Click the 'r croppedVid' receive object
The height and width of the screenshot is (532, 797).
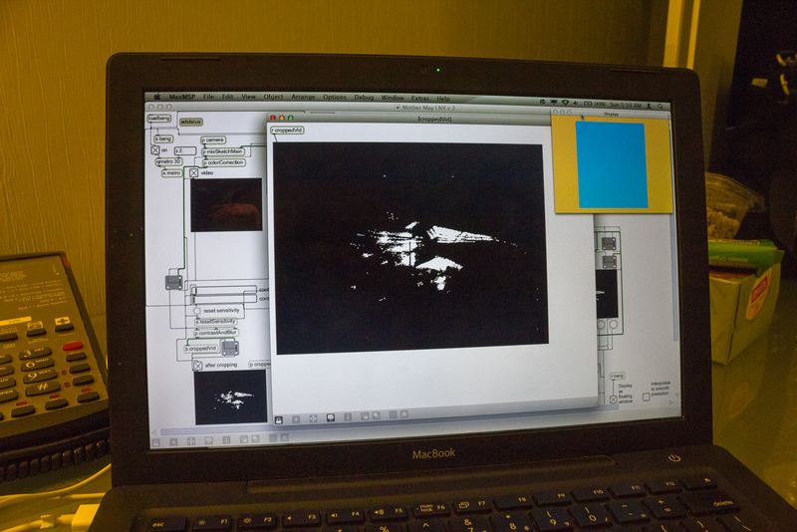[x=287, y=131]
